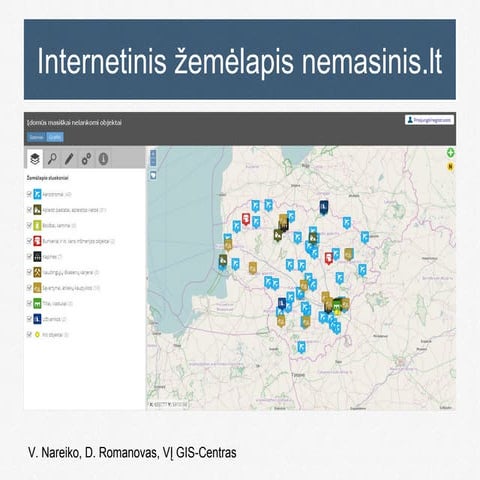Select the southern dark blue map marker
Screen dimensions: 480x480
point(282,303)
